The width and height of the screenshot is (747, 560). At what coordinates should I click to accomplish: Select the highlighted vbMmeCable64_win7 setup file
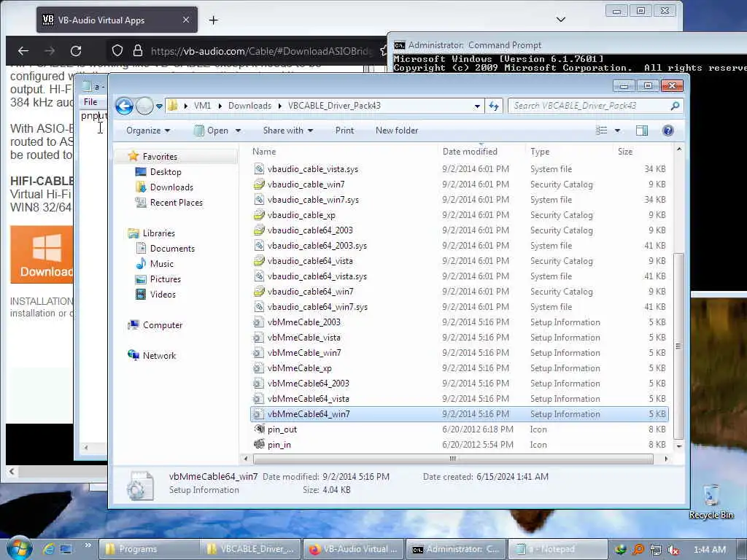[460, 414]
